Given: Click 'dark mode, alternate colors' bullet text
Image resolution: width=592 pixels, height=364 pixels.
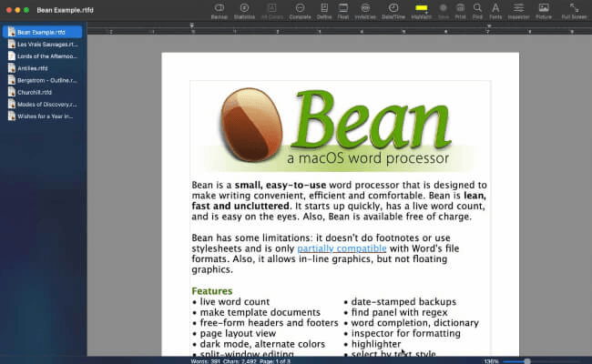Looking at the screenshot, I should tap(262, 344).
